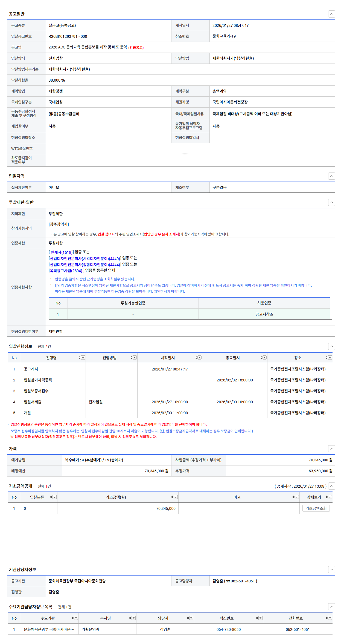Open the 산업디자인전문회사(시각디자인분야)(4440) link

click(85, 258)
